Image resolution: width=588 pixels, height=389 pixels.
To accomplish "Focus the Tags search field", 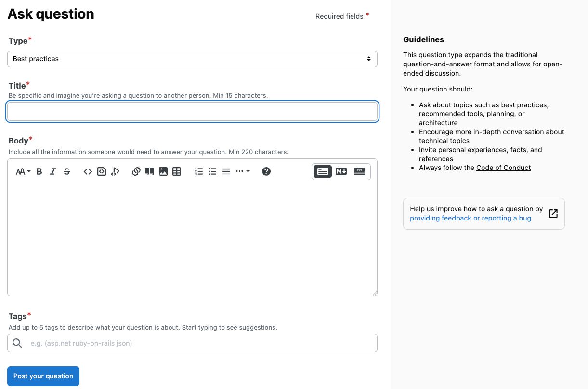I will coord(192,343).
